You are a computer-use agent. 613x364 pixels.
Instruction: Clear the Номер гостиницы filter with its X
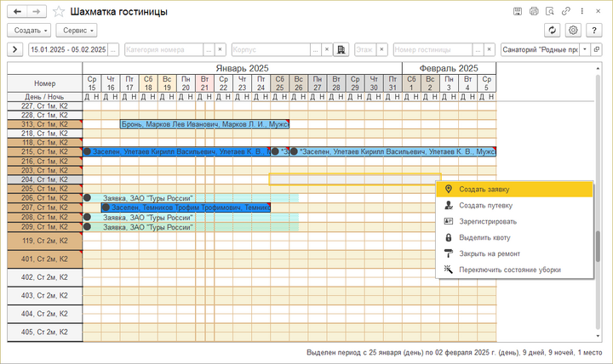[489, 49]
